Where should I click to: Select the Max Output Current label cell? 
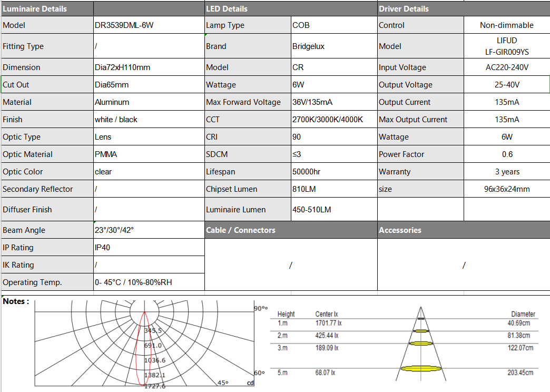point(420,119)
